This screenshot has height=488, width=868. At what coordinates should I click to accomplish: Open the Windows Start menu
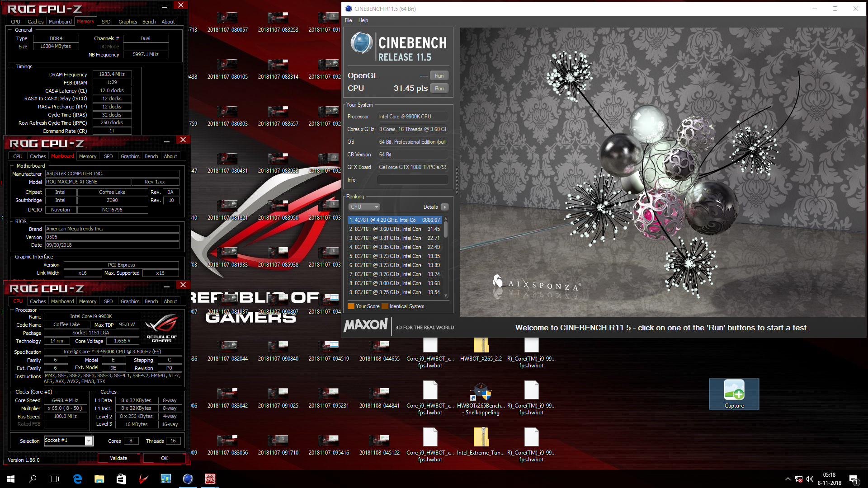(x=11, y=479)
